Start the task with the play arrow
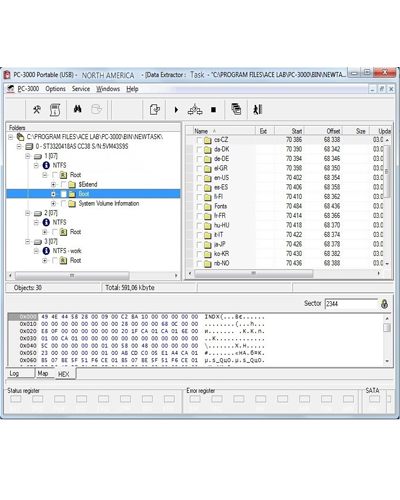This screenshot has width=400, height=500. tap(176, 109)
